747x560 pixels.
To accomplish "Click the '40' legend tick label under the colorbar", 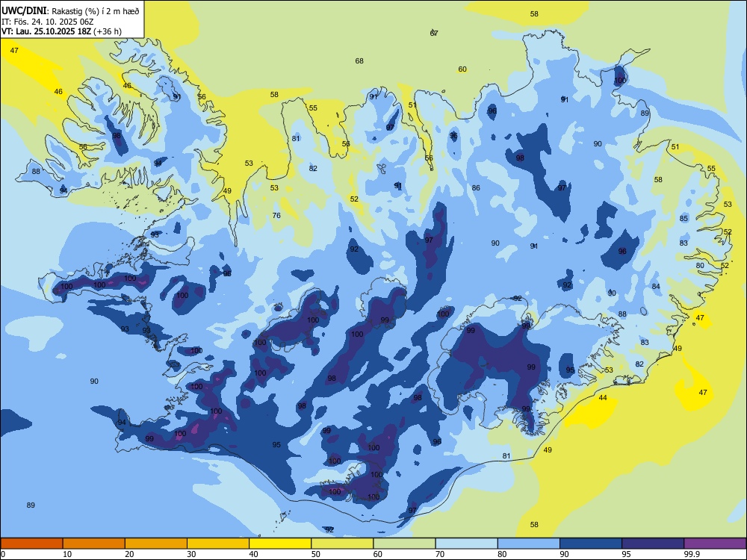I will tap(253, 554).
